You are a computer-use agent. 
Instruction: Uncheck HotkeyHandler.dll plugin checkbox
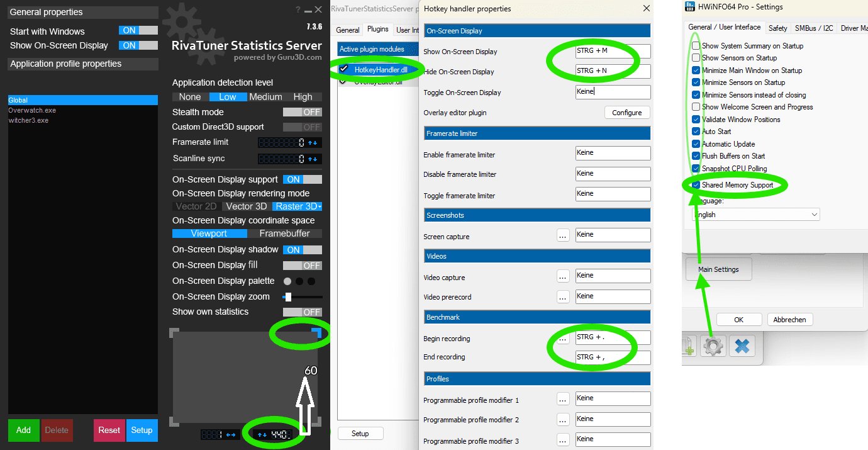pos(344,69)
